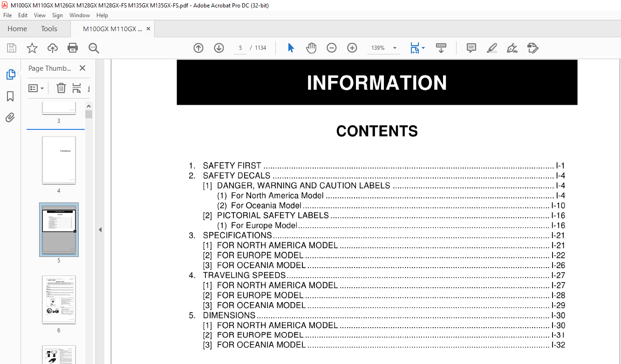The width and height of the screenshot is (621, 364).
Task: Open Attachments paperclip icon
Action: pos(10,117)
